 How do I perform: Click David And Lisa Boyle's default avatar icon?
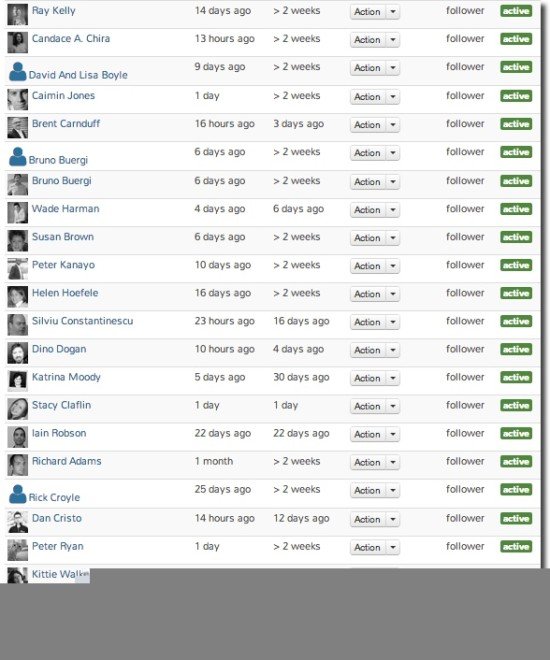[18, 72]
